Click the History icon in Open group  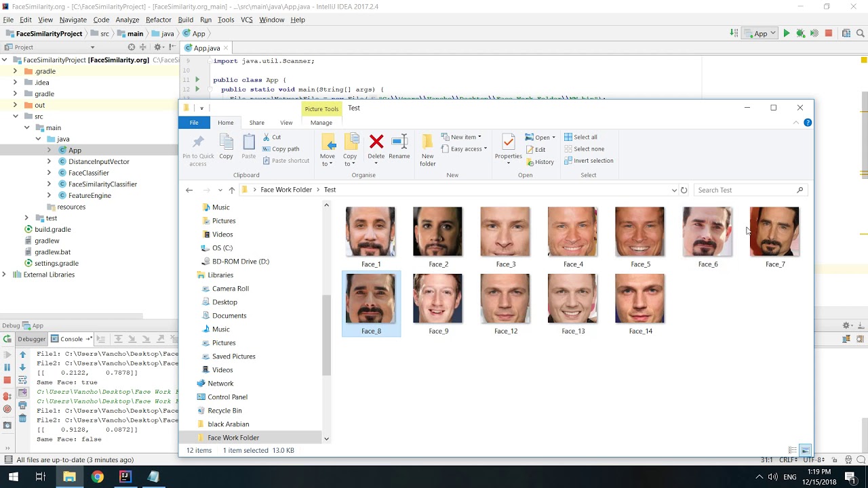click(540, 162)
